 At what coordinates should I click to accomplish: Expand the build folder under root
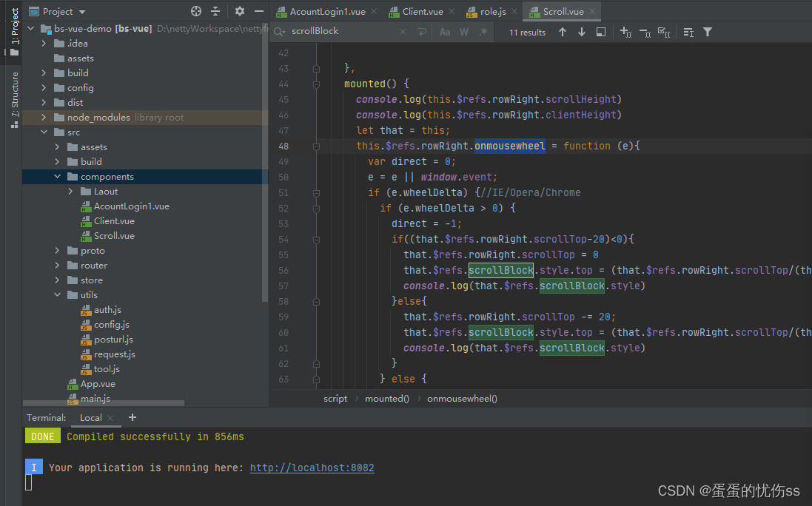(44, 72)
